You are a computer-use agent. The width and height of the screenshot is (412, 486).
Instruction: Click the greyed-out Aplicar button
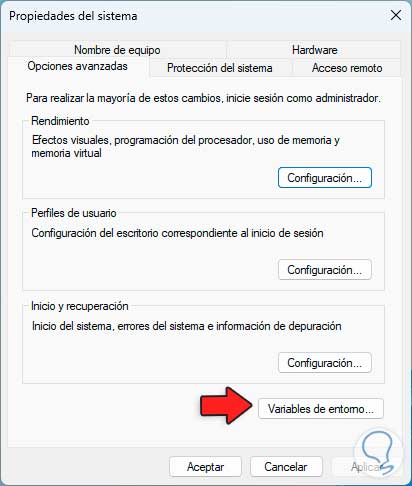point(366,467)
